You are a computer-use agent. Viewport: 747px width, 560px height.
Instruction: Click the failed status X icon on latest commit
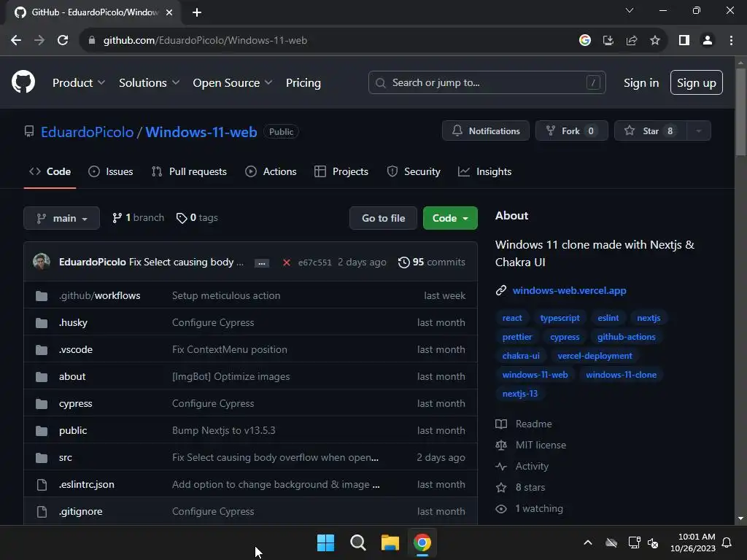pos(286,262)
